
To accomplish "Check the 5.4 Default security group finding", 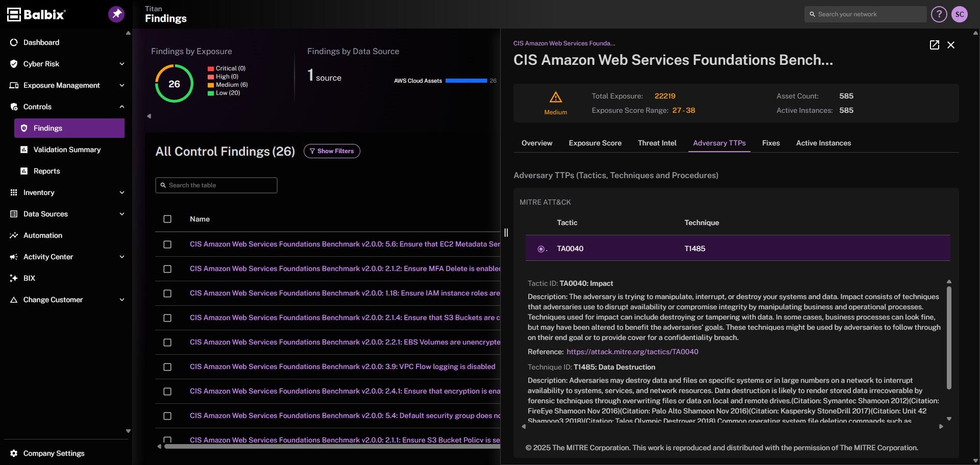I will tap(167, 416).
